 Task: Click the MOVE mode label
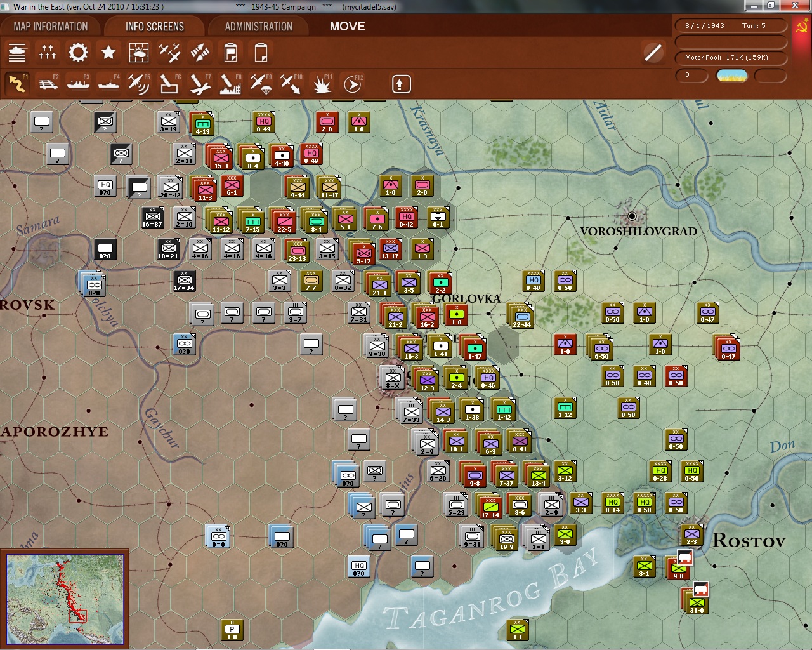click(x=347, y=27)
